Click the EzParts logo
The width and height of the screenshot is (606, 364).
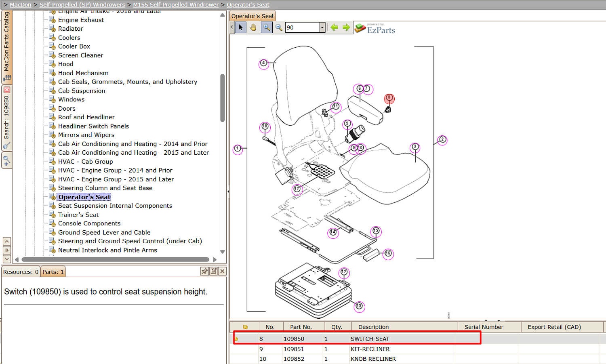[x=375, y=28]
